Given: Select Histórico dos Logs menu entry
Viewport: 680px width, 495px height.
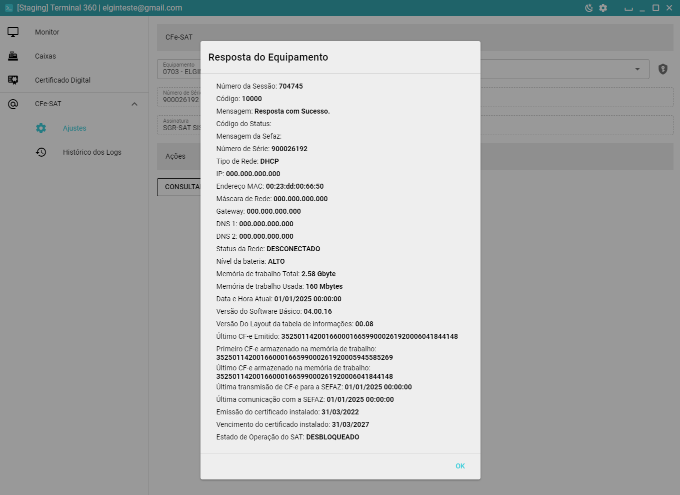Looking at the screenshot, I should (92, 152).
